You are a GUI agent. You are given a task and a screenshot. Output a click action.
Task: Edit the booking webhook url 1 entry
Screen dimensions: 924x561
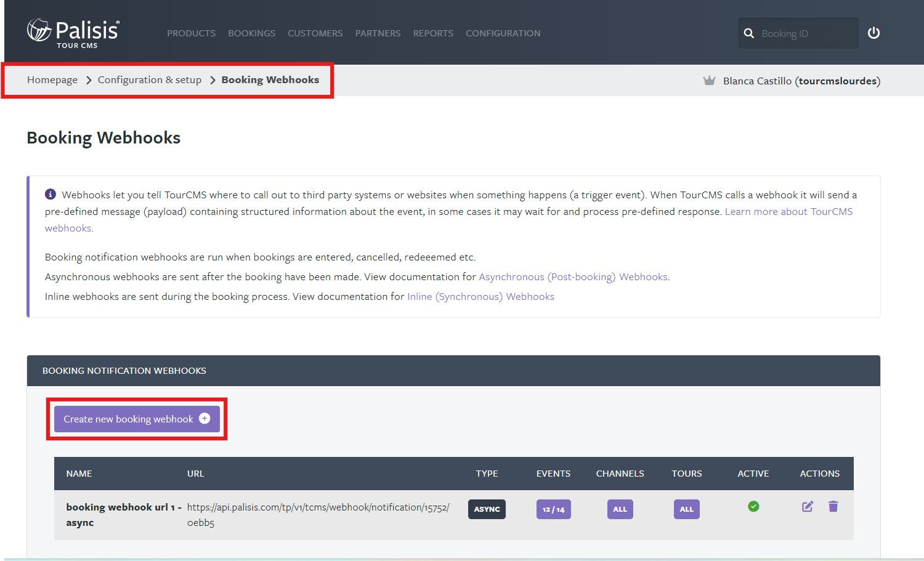(807, 507)
